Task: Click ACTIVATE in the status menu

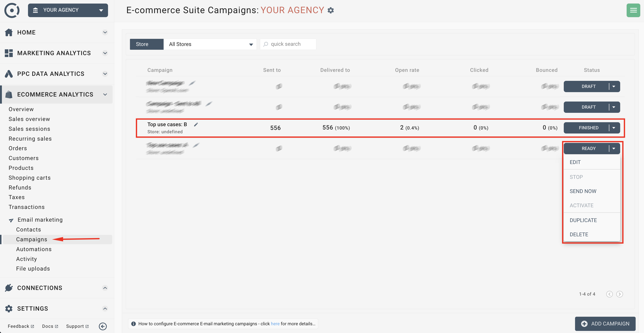Action: tap(592, 206)
